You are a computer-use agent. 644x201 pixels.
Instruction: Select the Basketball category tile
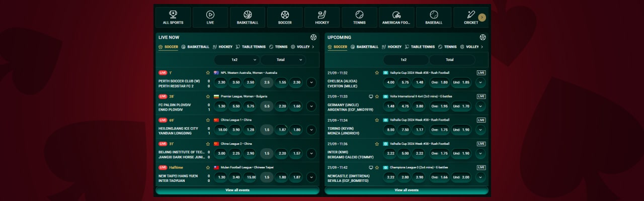pyautogui.click(x=248, y=17)
